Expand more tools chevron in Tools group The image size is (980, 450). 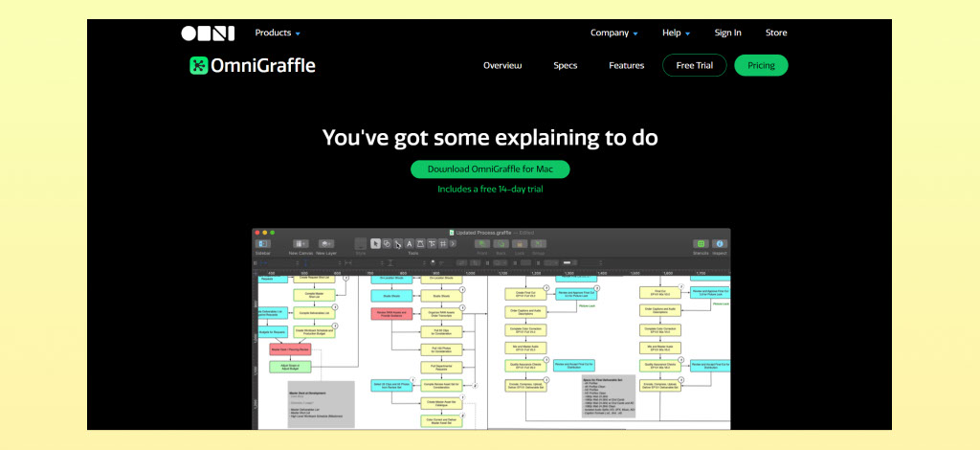[453, 244]
